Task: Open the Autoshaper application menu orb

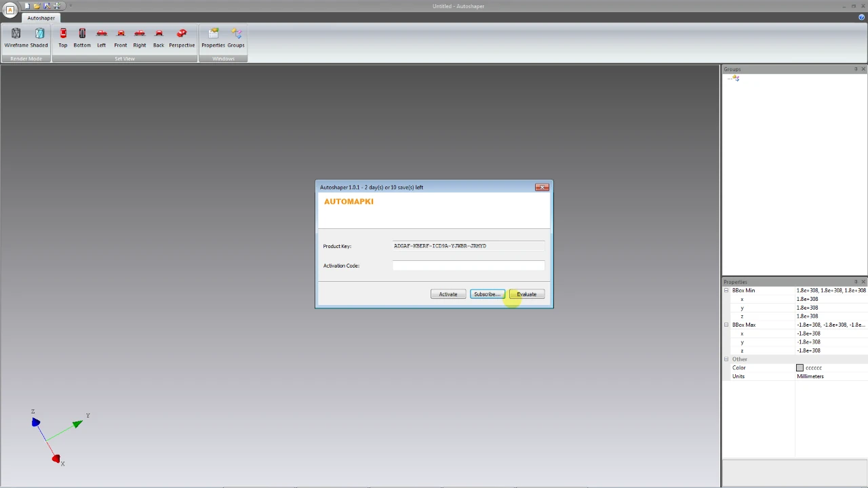Action: coord(9,9)
